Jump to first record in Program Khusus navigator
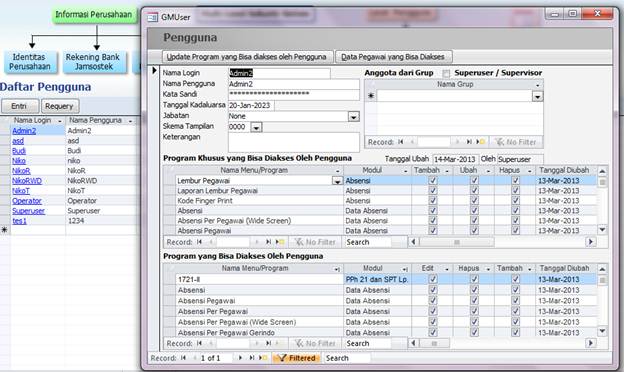The width and height of the screenshot is (624, 372). click(199, 242)
